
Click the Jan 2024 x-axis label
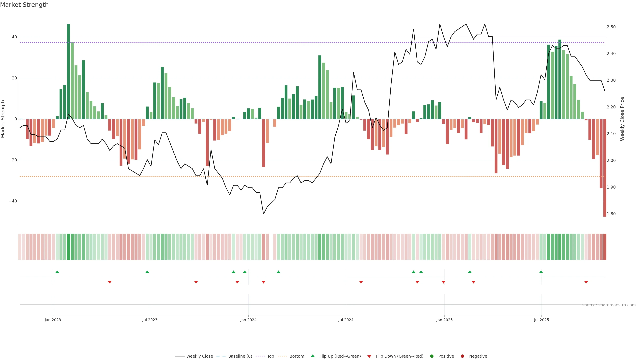tap(248, 320)
